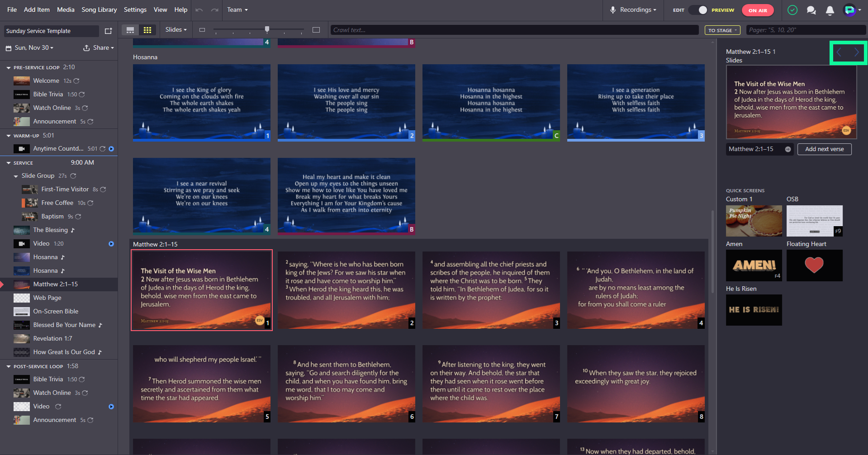The width and height of the screenshot is (868, 455).
Task: Open the Sun, Nov 30 date dropdown
Action: point(34,48)
